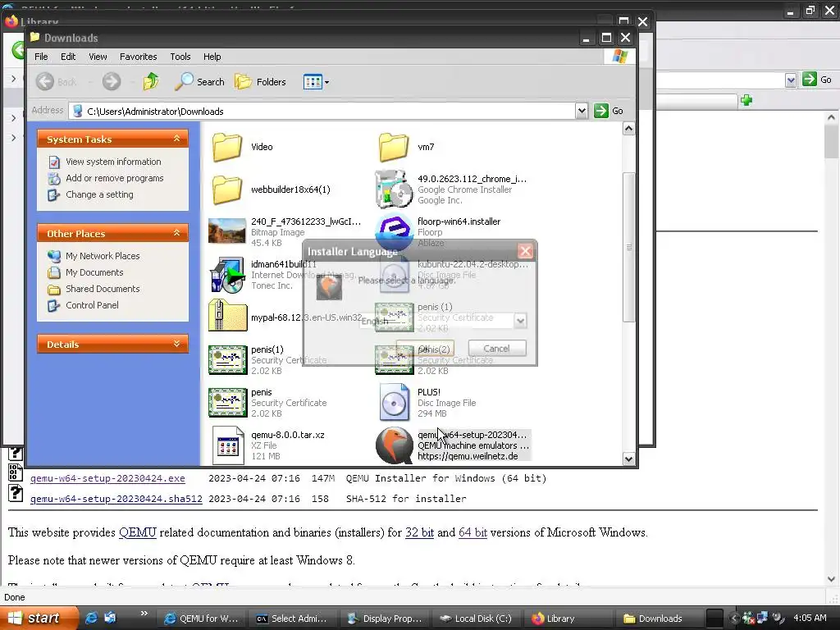Click the Up folder toolbar icon

tap(151, 81)
